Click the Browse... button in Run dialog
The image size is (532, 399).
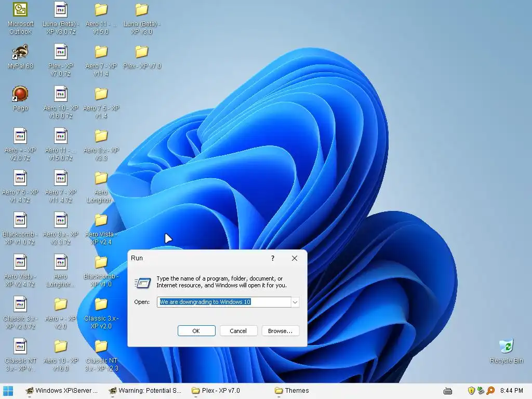[280, 331]
